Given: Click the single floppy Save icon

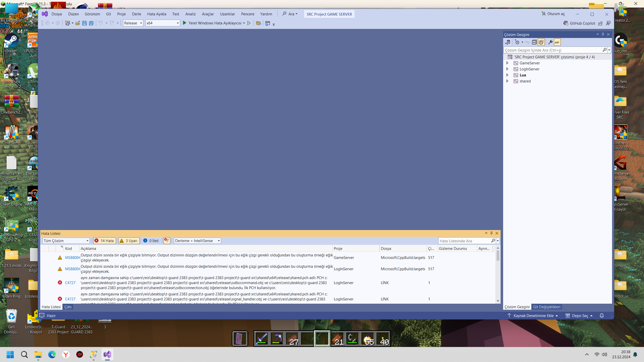Looking at the screenshot, I should (x=85, y=23).
